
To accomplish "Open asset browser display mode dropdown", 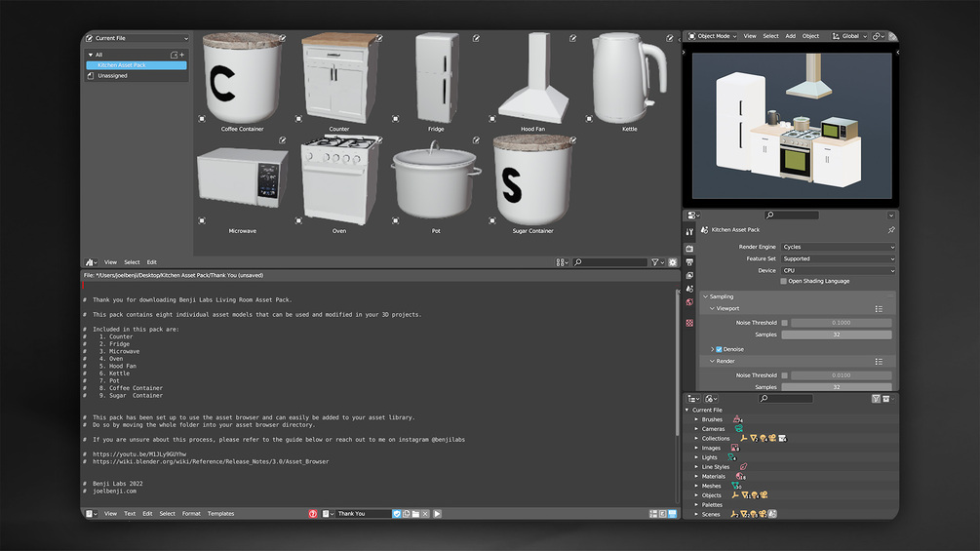I will click(562, 262).
